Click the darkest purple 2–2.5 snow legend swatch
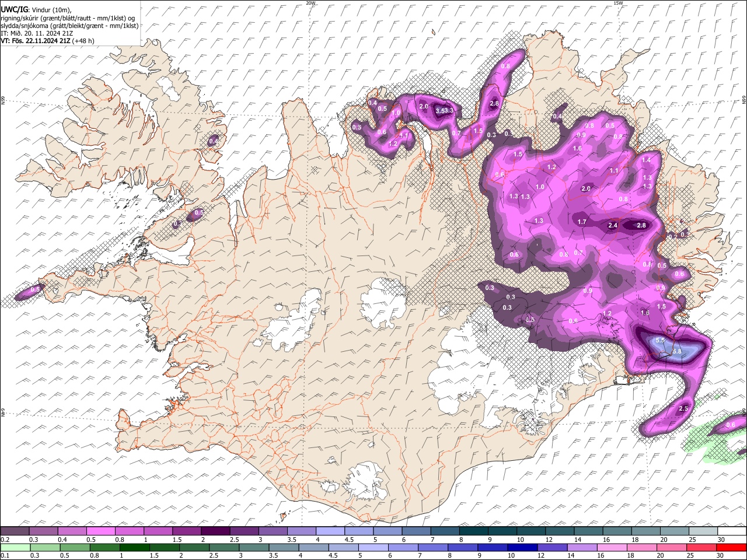Screen dimensions: 747x560 point(215,531)
